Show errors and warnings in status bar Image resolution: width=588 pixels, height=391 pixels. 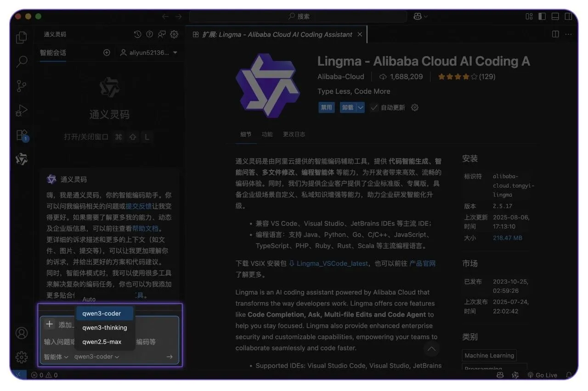(x=45, y=375)
